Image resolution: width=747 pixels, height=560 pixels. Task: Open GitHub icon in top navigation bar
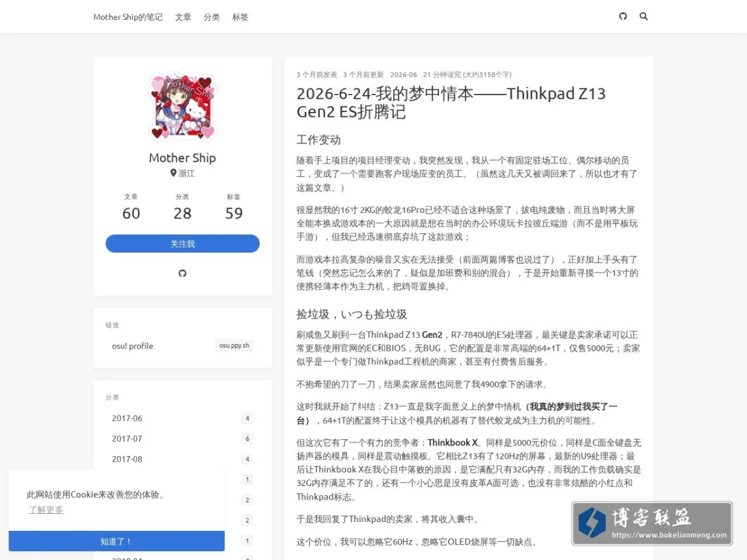[623, 16]
